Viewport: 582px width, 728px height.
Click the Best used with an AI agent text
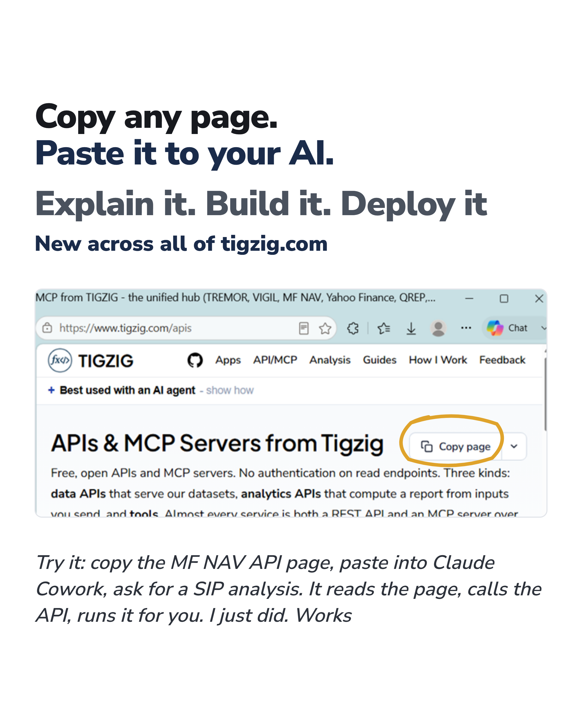[x=127, y=390]
